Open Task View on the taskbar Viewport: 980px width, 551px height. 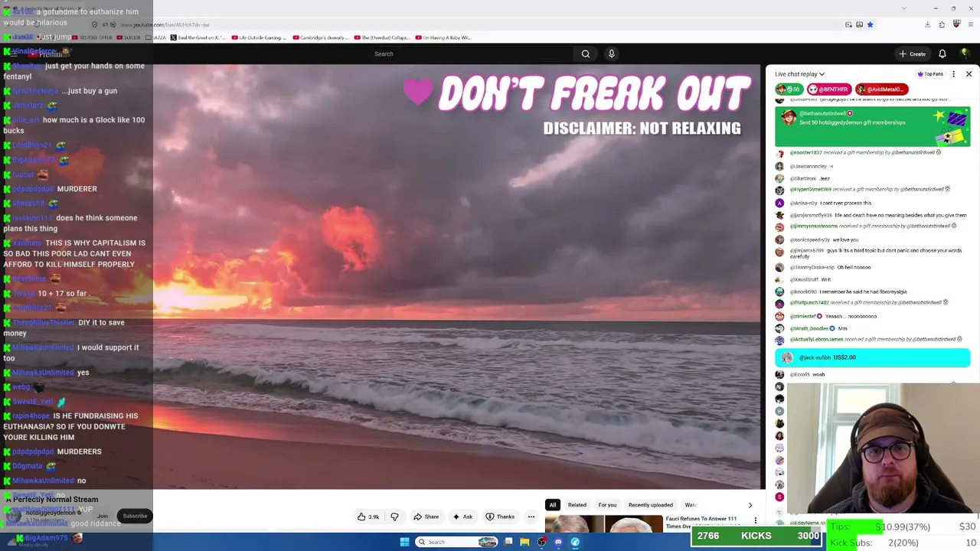[x=508, y=542]
